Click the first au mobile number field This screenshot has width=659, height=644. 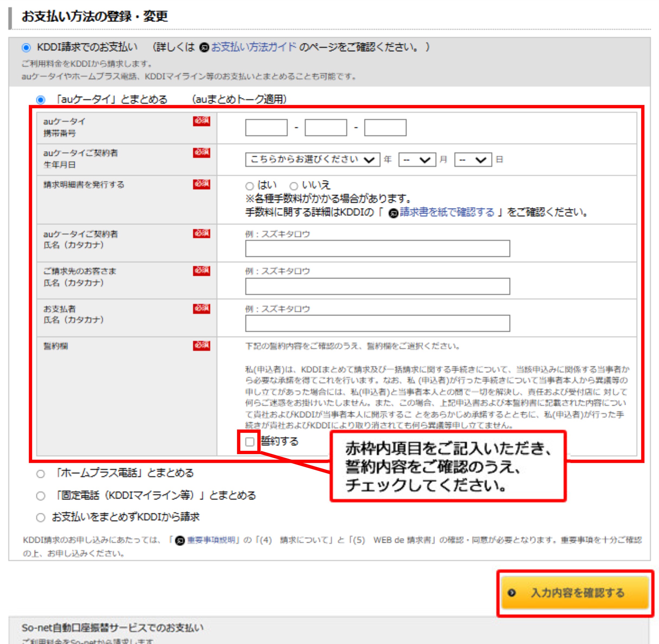point(266,127)
